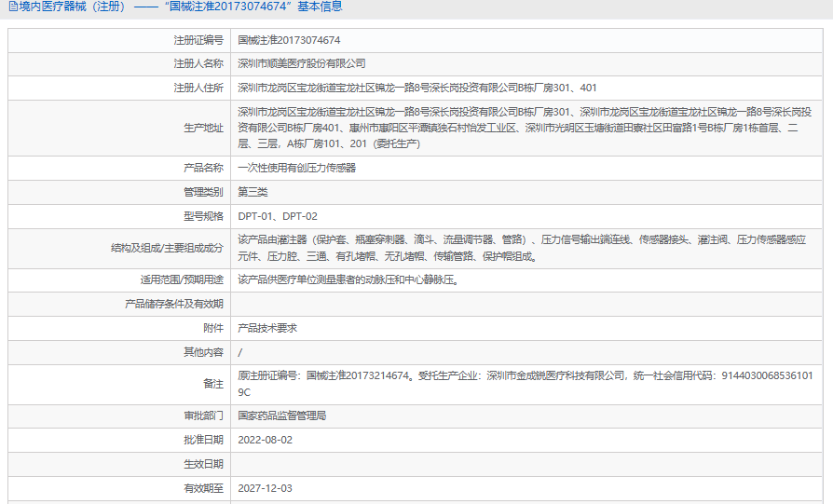Image resolution: width=833 pixels, height=504 pixels.
Task: Select the 生产地址 multi-line address text
Action: (x=525, y=128)
